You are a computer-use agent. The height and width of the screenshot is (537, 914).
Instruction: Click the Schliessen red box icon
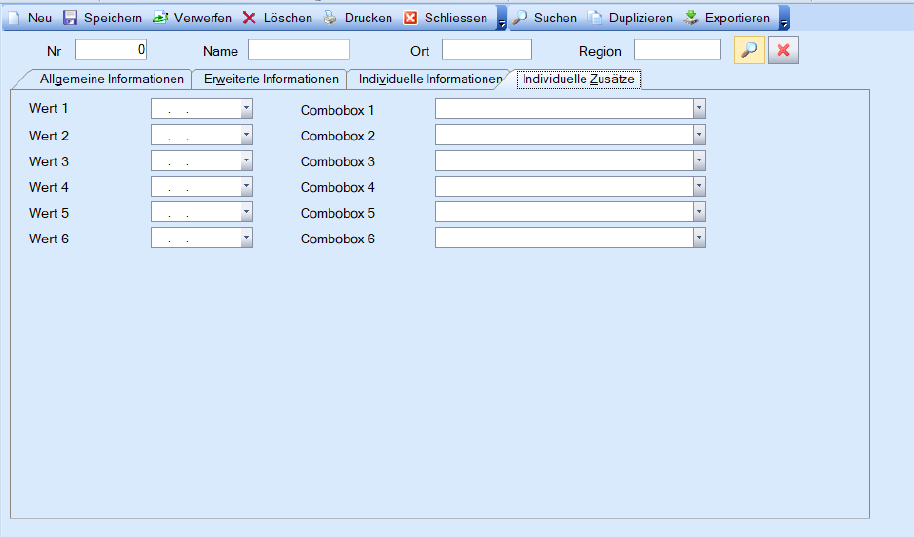410,18
